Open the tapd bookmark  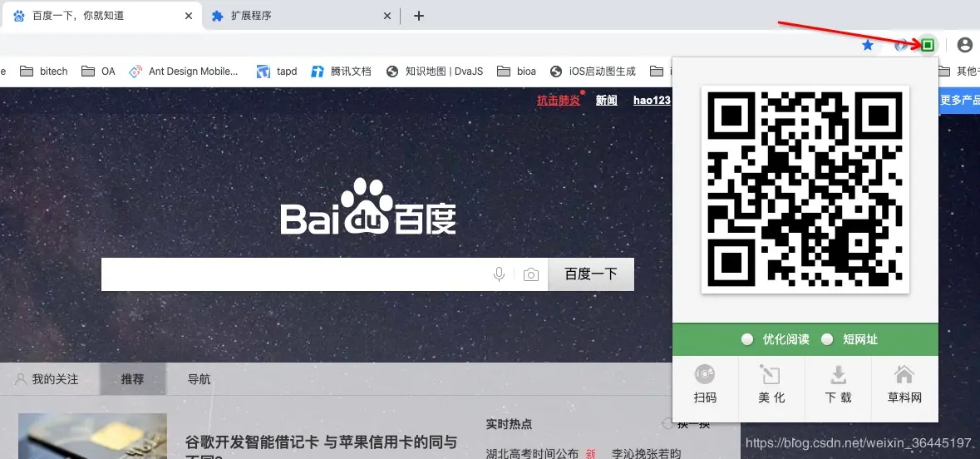[276, 72]
